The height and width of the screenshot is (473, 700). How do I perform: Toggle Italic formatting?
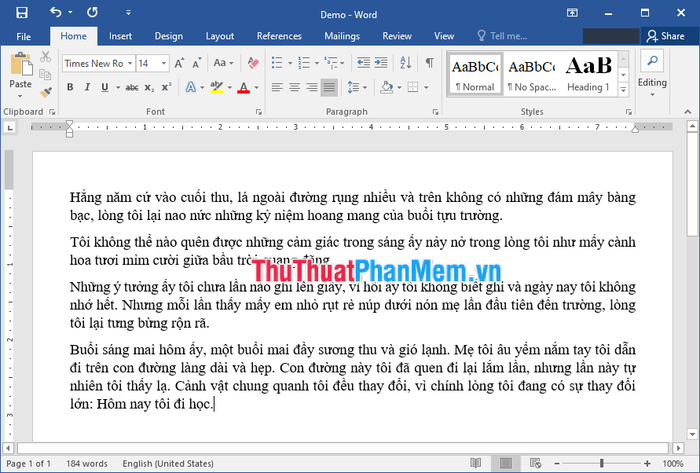pos(89,87)
